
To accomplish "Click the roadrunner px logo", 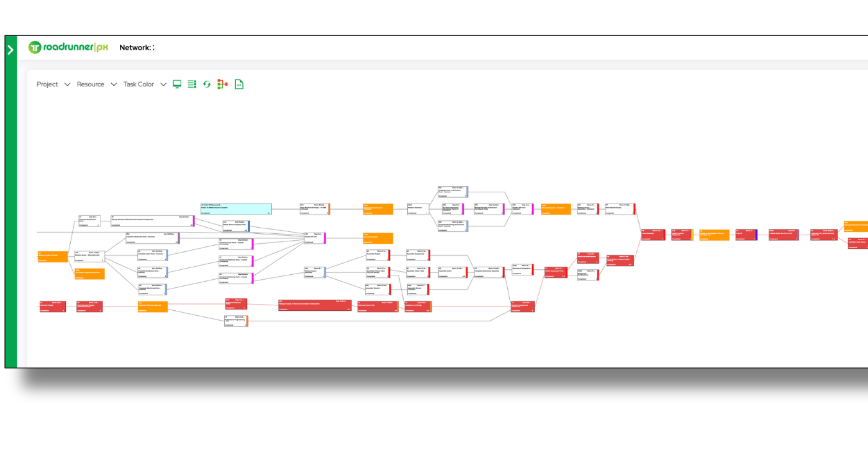I will pyautogui.click(x=68, y=48).
